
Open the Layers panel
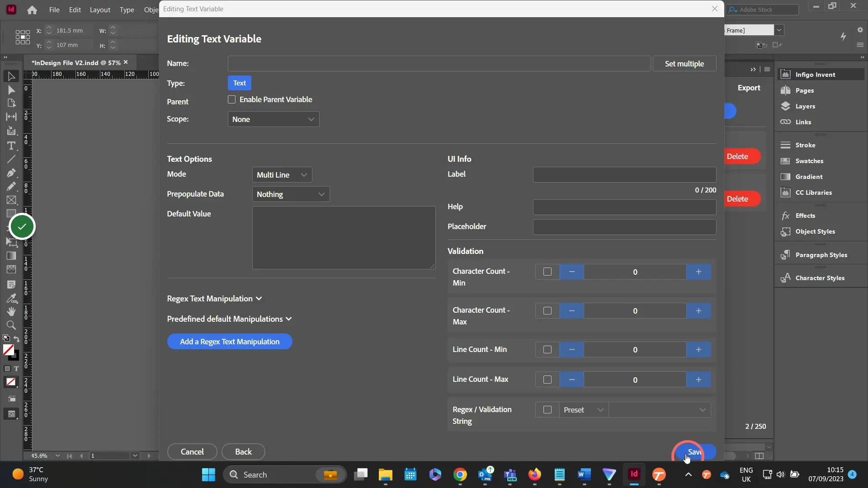click(x=805, y=106)
